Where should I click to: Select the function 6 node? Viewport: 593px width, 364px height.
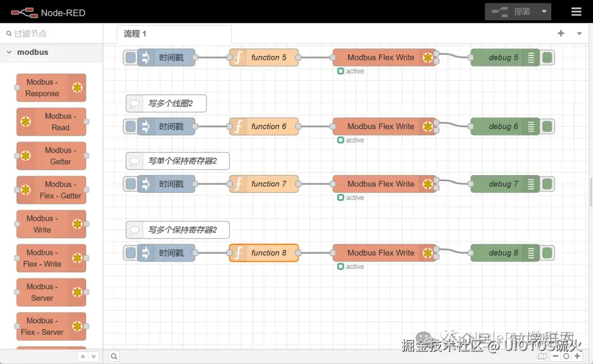tap(264, 126)
